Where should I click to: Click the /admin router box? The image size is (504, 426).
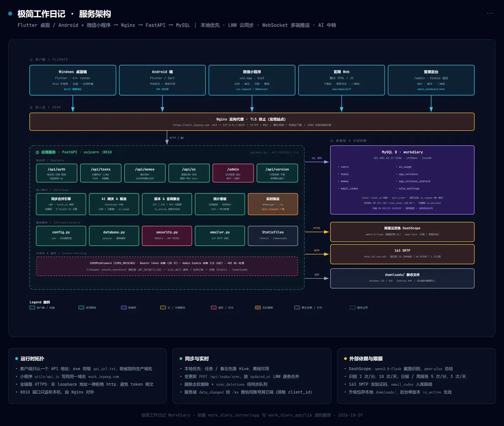click(x=233, y=173)
